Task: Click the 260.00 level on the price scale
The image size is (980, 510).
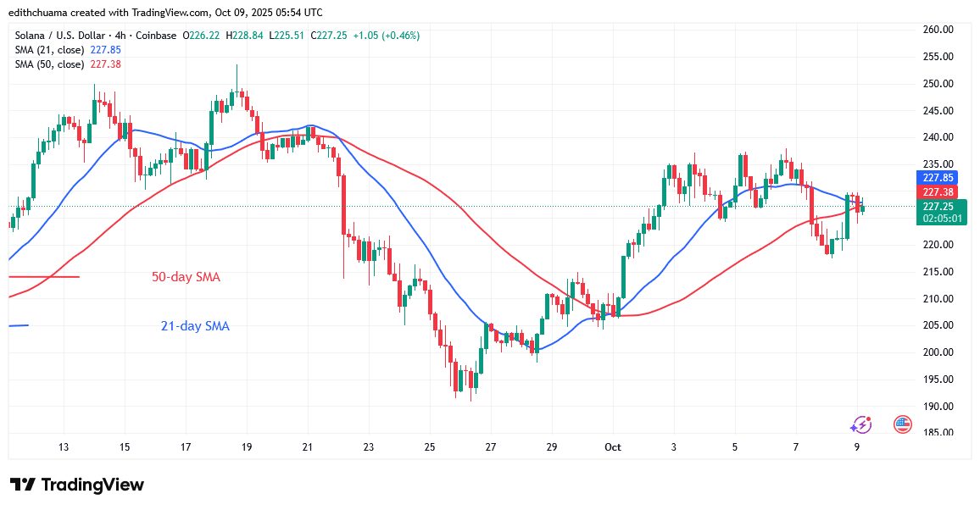Action: pyautogui.click(x=938, y=30)
